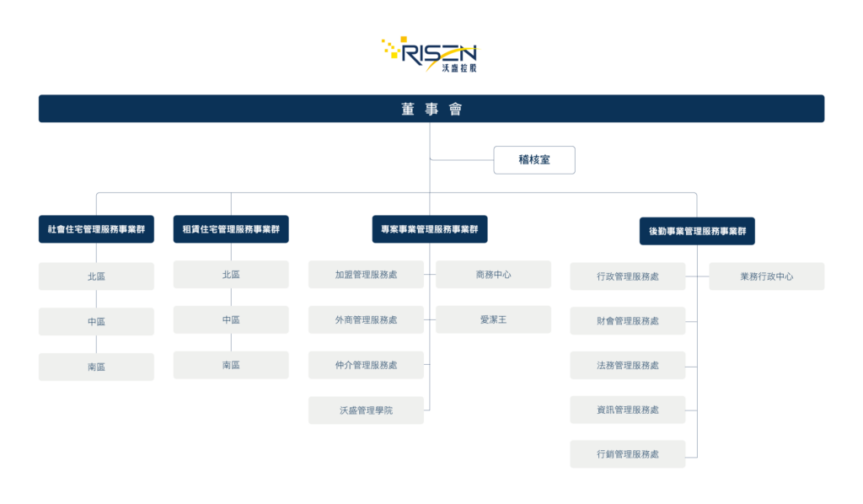Open the 行政管理服務處 department box

[627, 276]
